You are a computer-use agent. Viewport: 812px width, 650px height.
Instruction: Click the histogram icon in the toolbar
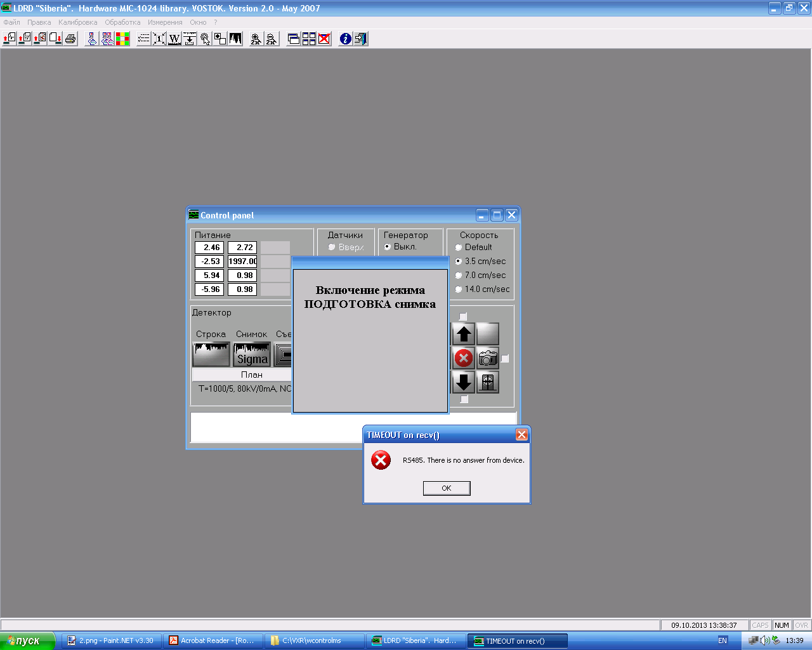click(235, 39)
